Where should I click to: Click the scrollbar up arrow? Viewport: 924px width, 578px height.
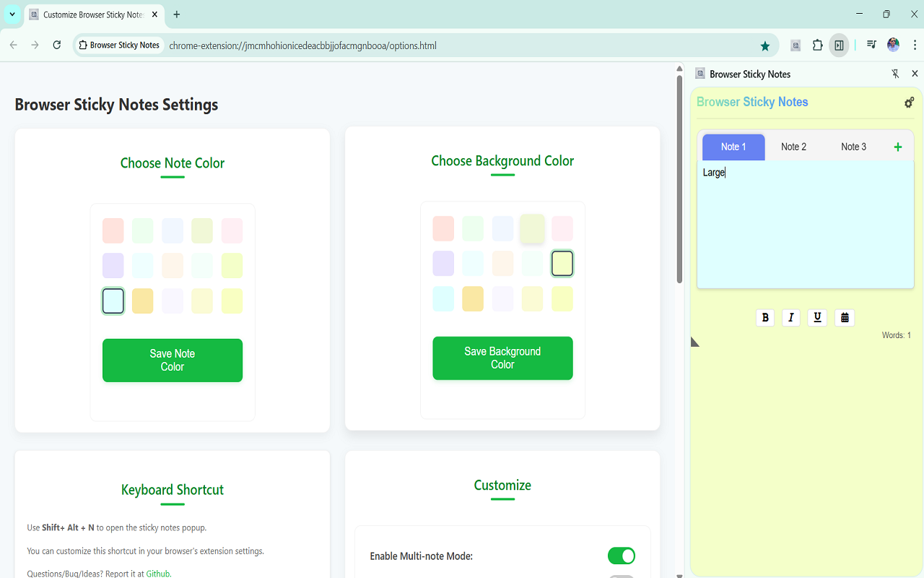[x=679, y=69]
